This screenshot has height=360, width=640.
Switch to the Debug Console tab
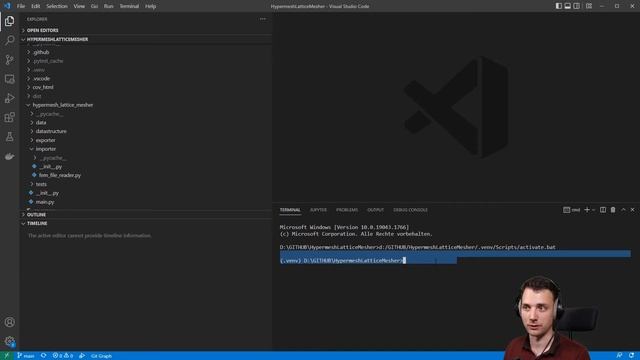tap(411, 210)
